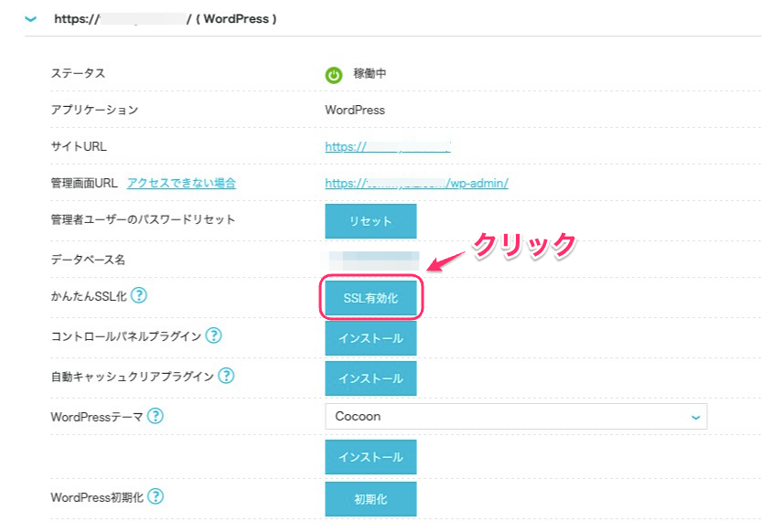The height and width of the screenshot is (532, 762).
Task: Click the アクセスできない場合 link
Action: coord(181,183)
